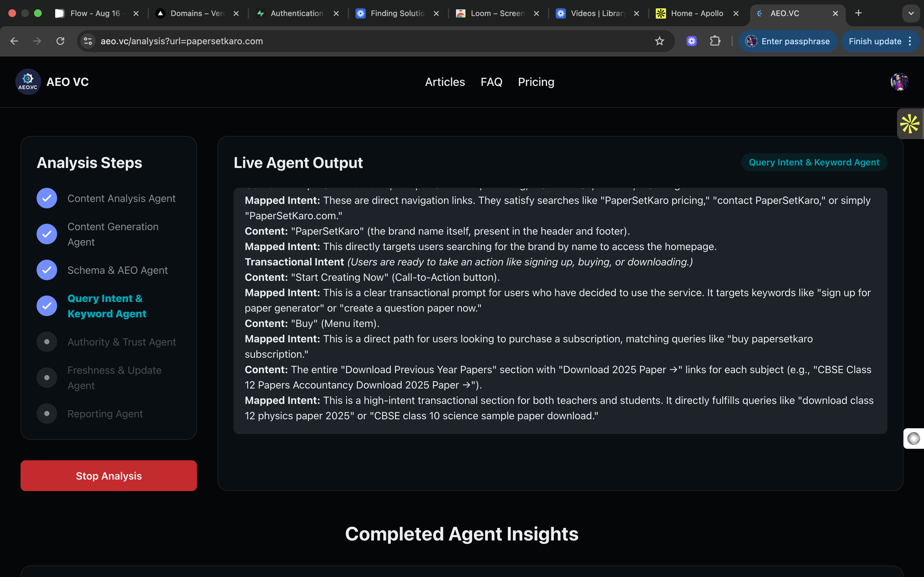Screen dimensions: 924x577
Task: Click the back navigation arrow
Action: coord(14,41)
